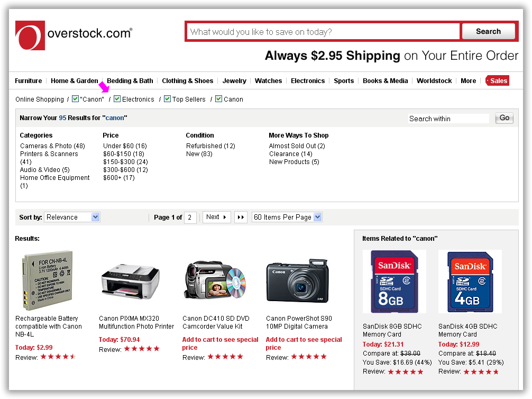532x399 pixels.
Task: Filter results by Refurbished condition
Action: coord(210,146)
